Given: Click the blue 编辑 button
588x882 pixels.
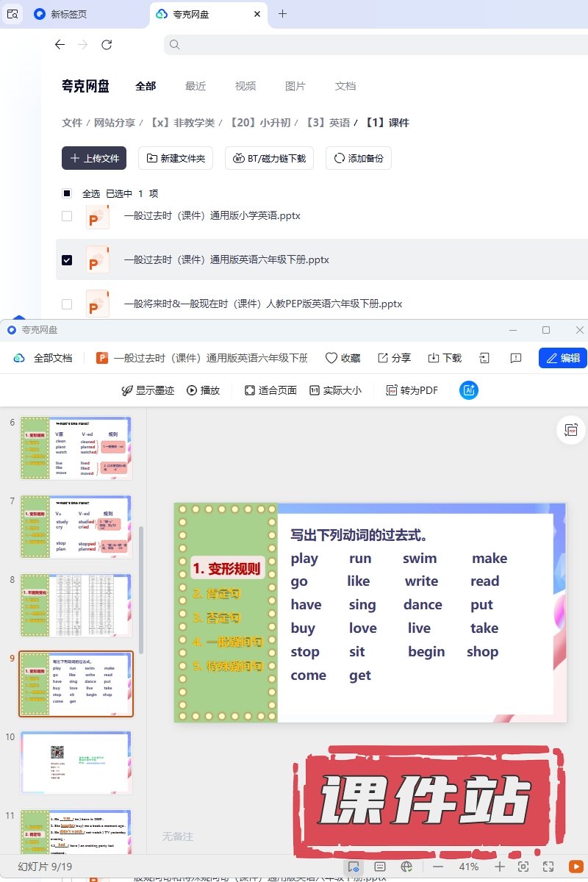Looking at the screenshot, I should point(562,358).
